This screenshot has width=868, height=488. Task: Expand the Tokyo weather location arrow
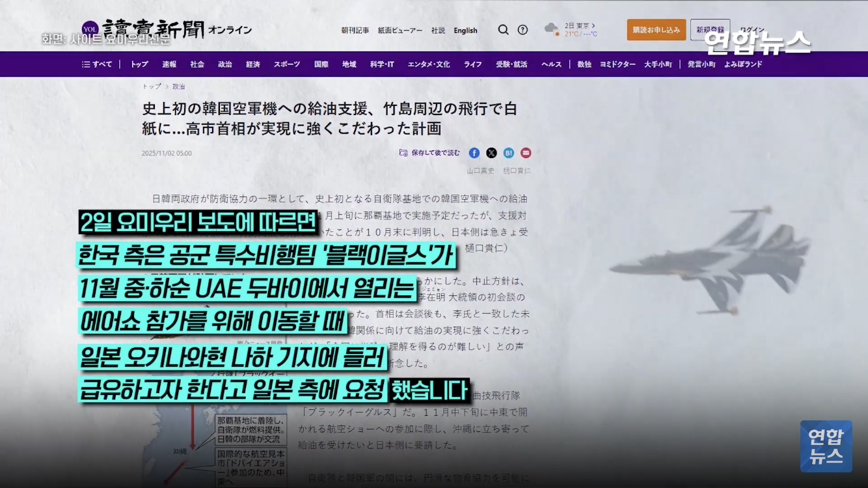(593, 25)
